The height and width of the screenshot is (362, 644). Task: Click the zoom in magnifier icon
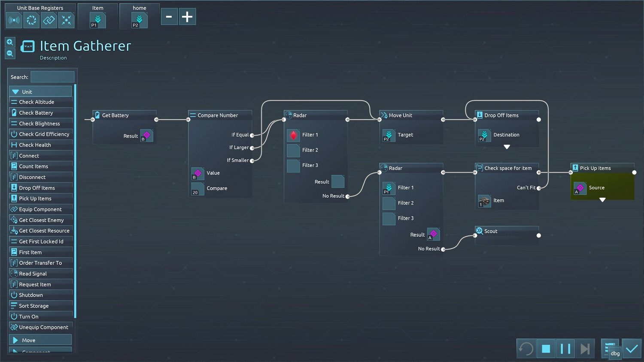[x=10, y=42]
